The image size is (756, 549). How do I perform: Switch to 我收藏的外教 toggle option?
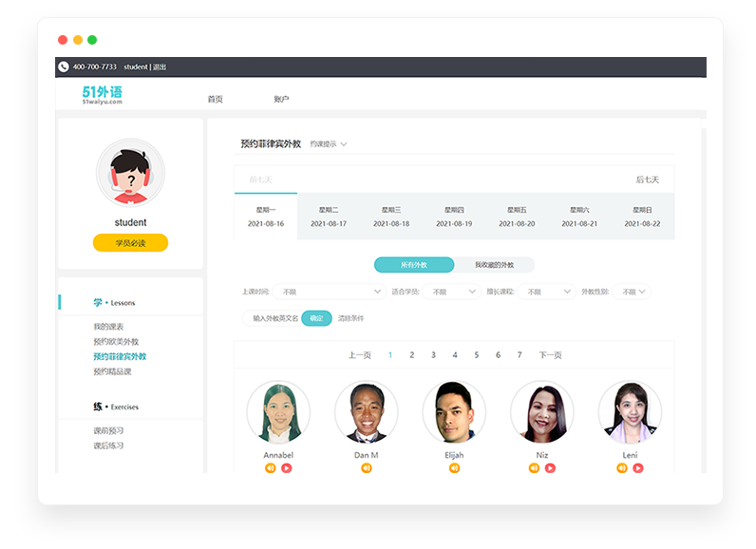(x=494, y=265)
